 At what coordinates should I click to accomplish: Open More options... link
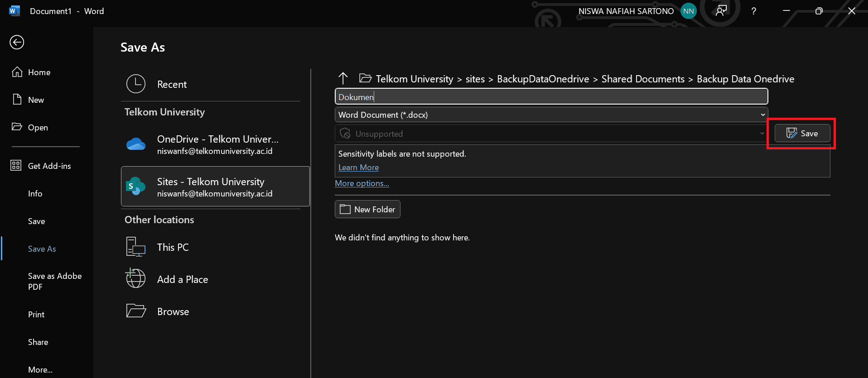362,183
